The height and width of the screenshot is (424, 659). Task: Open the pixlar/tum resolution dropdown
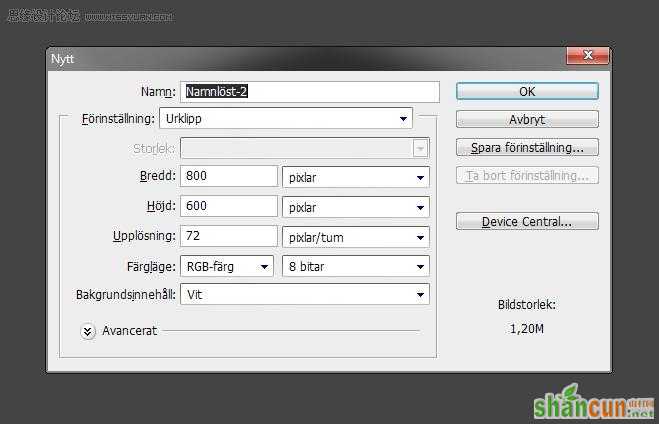pos(356,237)
